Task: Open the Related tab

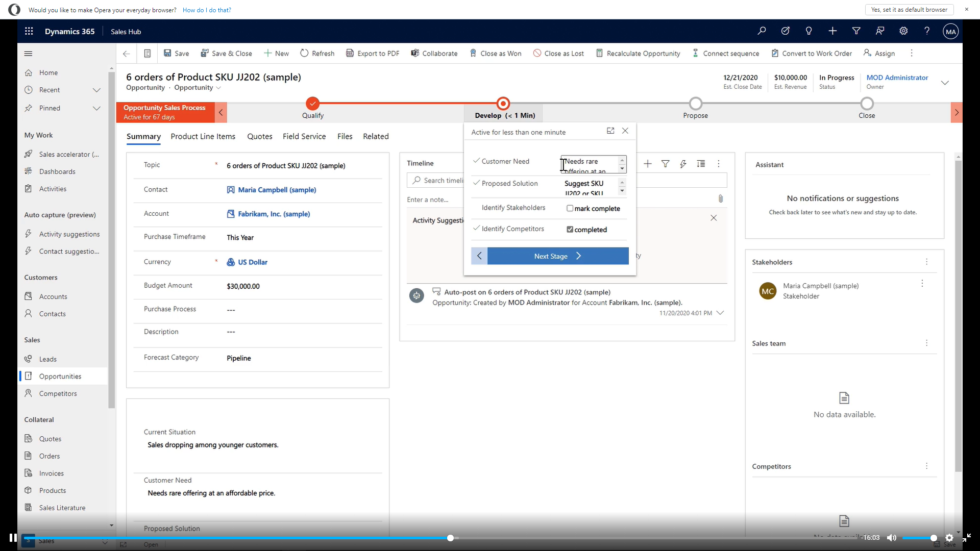Action: (376, 137)
